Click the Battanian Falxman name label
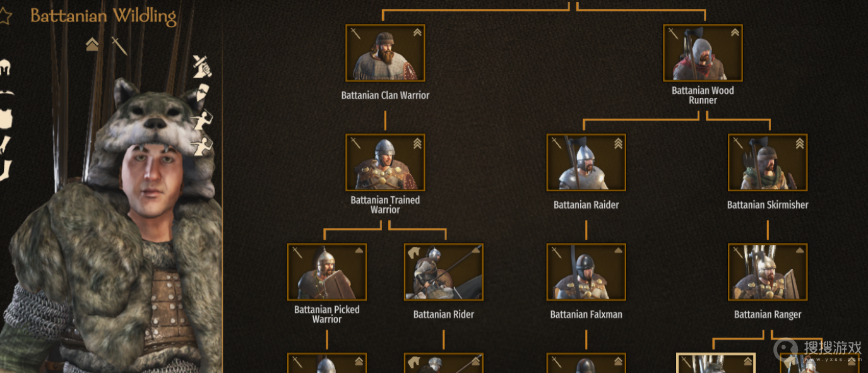Viewport: 868px width, 373px height. (x=586, y=314)
